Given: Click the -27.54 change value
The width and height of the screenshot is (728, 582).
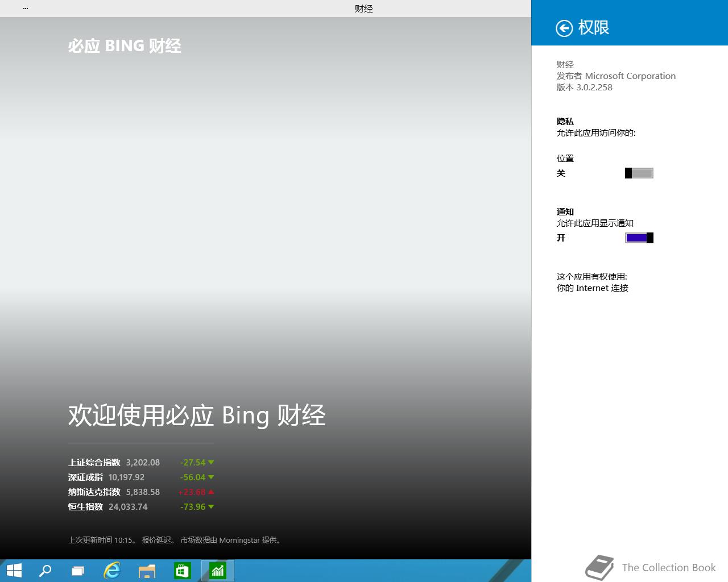Looking at the screenshot, I should point(193,463).
